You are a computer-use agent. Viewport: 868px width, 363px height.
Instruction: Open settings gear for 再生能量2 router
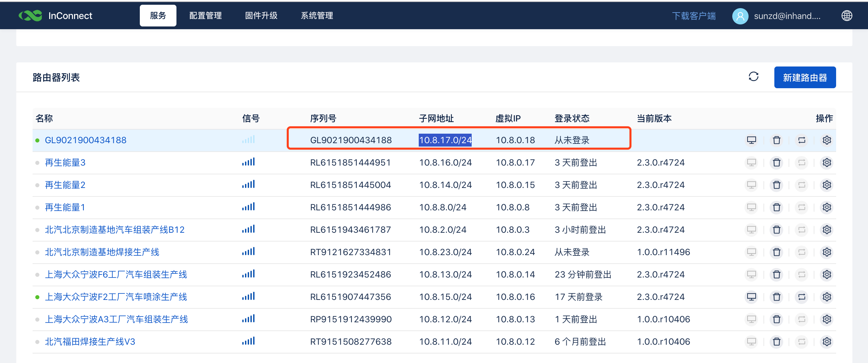point(827,185)
